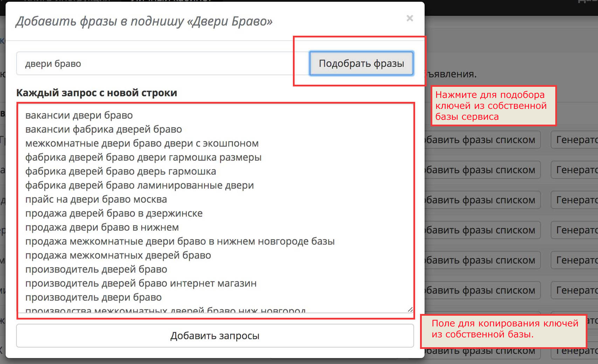Click the line ending with нижнем новгороде базы
The height and width of the screenshot is (364, 598).
180,241
